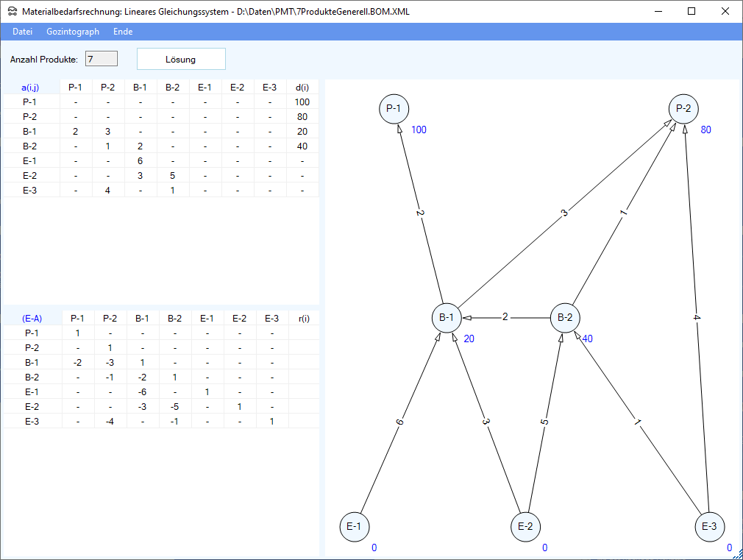
Task: Click the blue 80 label beside P-2
Action: tap(705, 130)
